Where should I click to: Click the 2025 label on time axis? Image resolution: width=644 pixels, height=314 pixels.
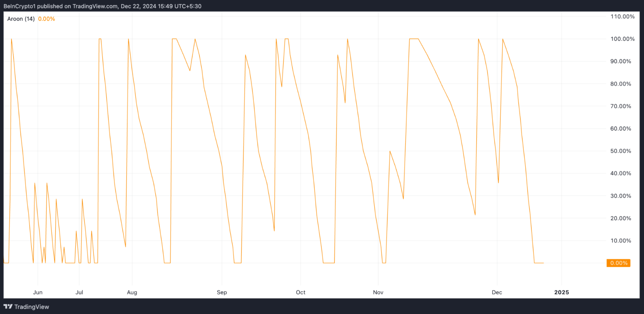[x=562, y=292]
